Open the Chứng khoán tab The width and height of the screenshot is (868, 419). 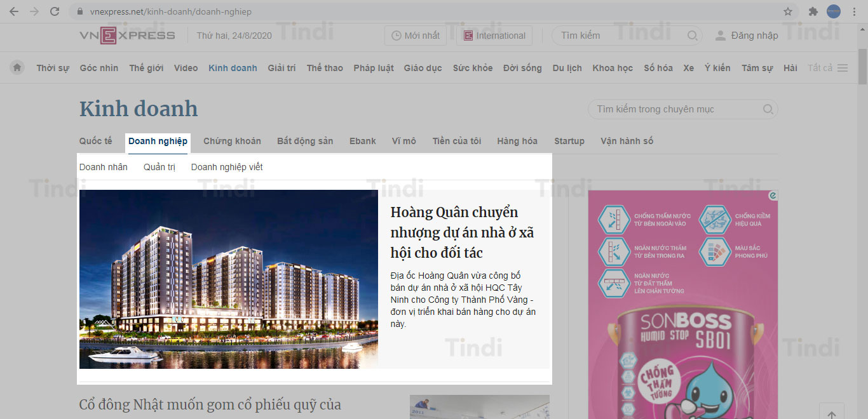tap(232, 141)
